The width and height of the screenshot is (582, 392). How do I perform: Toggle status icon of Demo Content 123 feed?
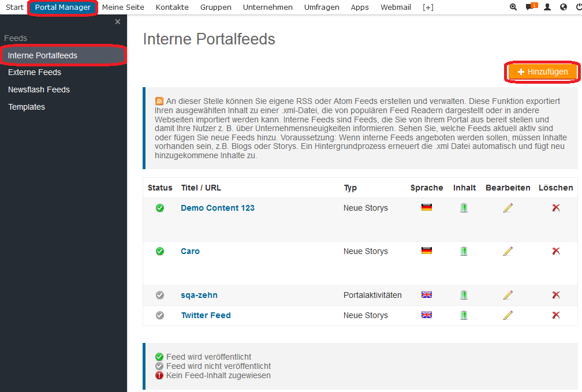[160, 208]
